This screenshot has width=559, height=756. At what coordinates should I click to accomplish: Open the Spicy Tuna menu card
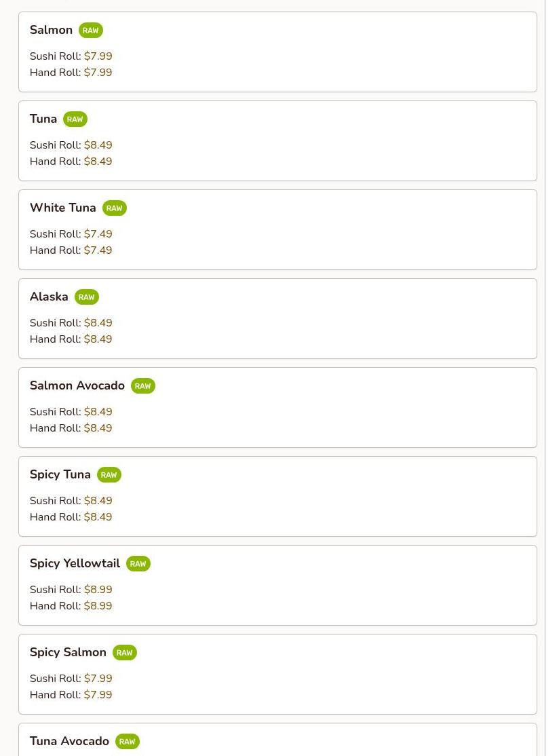point(277,496)
